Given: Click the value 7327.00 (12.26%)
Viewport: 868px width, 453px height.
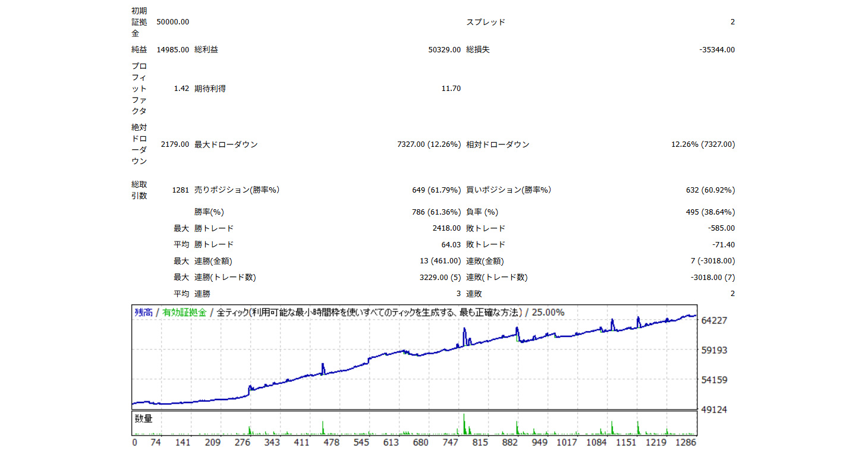Looking at the screenshot, I should (429, 144).
